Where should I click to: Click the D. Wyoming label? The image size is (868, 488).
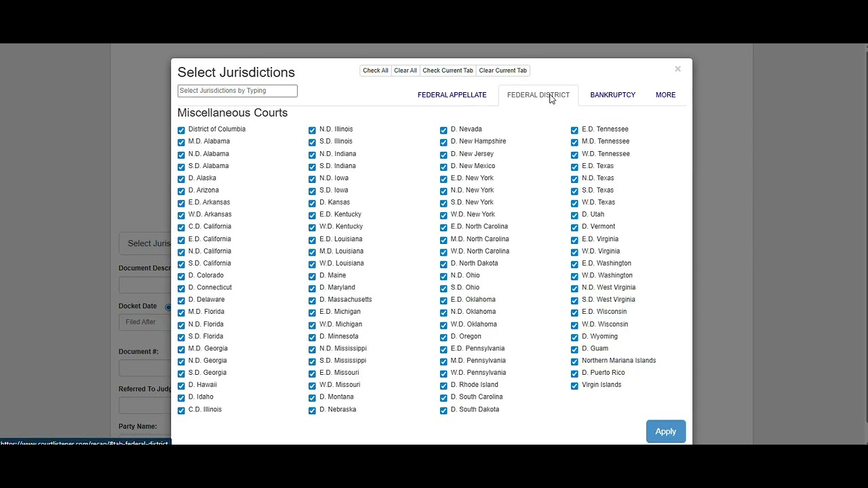599,336
